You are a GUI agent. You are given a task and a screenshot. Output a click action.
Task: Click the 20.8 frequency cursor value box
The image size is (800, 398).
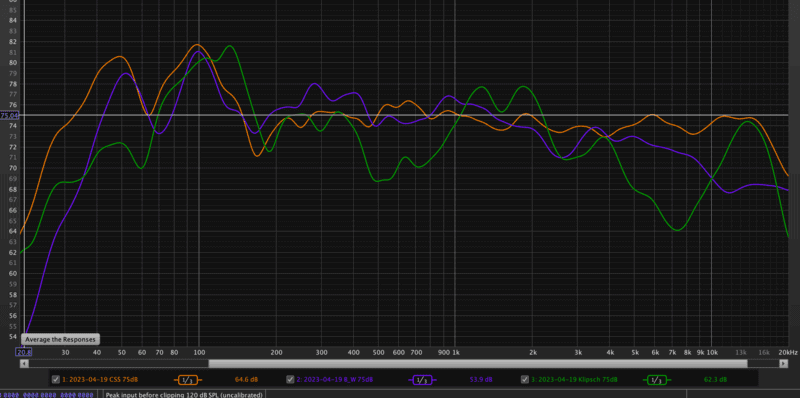(x=24, y=352)
